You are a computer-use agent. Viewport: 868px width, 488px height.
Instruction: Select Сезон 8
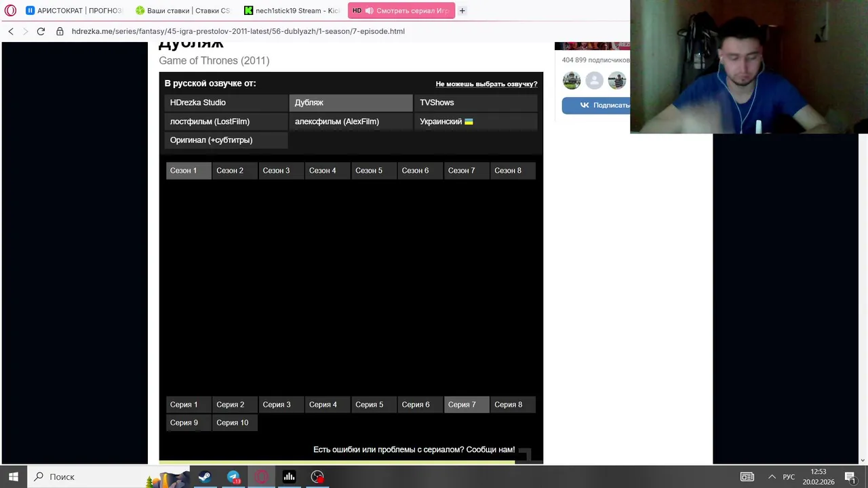(x=513, y=170)
